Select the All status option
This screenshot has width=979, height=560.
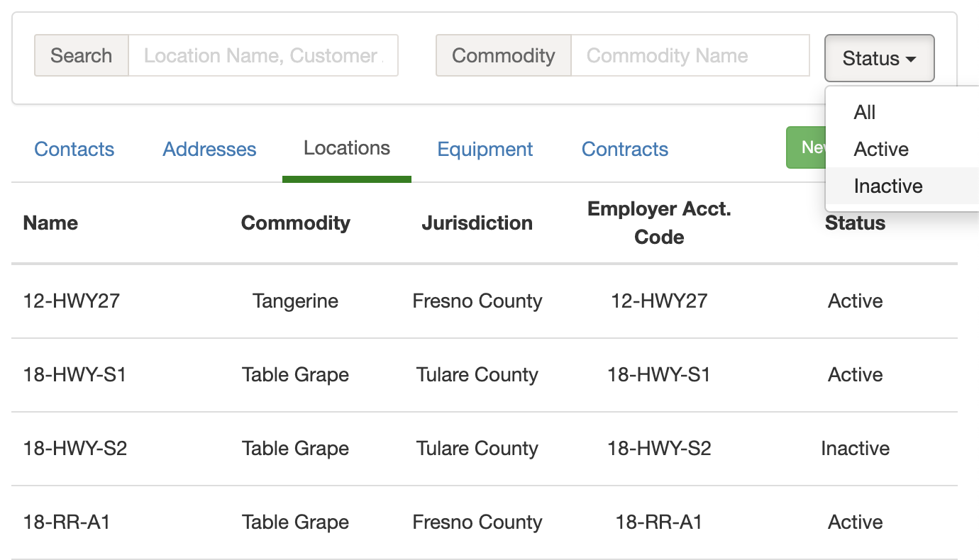point(865,112)
